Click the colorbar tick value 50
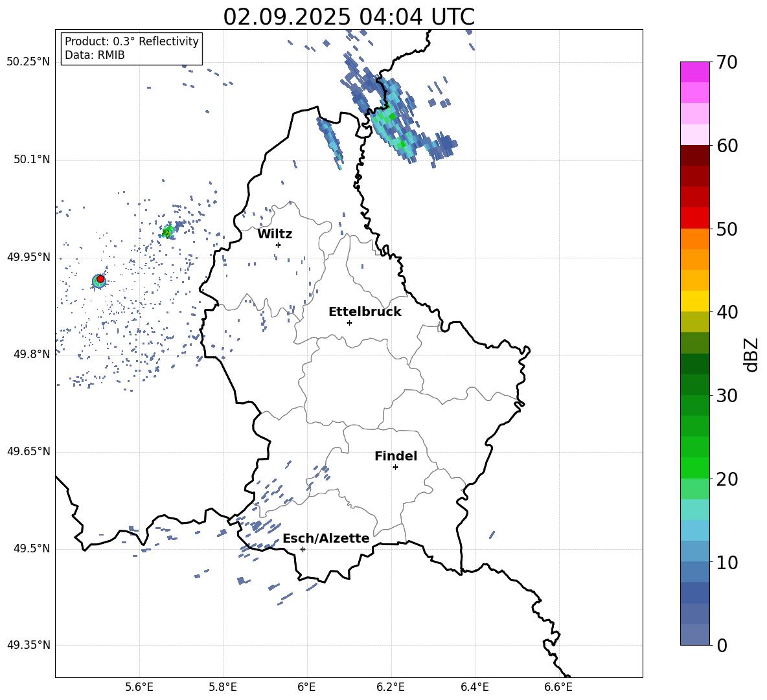The height and width of the screenshot is (700, 767). pos(727,229)
